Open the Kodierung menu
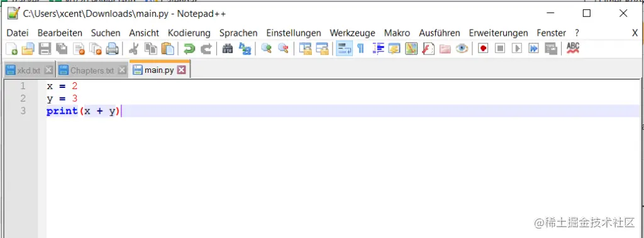Image resolution: width=644 pixels, height=238 pixels. pos(189,33)
